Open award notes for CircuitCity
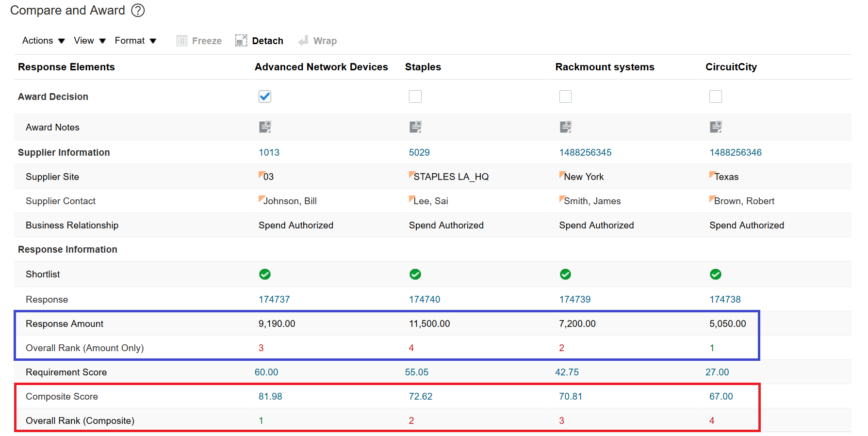This screenshot has height=436, width=868. [x=716, y=127]
